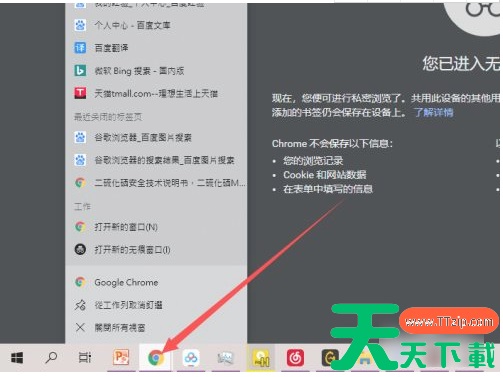503x377 pixels.
Task: Reopen closed tab 谷歌浏览器的搜索结果_百度图片搜索
Action: [156, 160]
